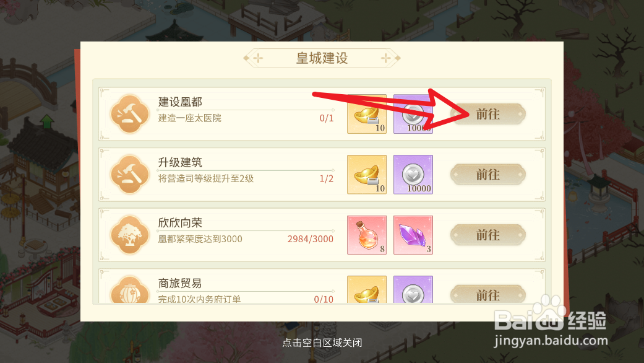Click the hammer icon for 建设凰都
The width and height of the screenshot is (644, 363).
[130, 114]
